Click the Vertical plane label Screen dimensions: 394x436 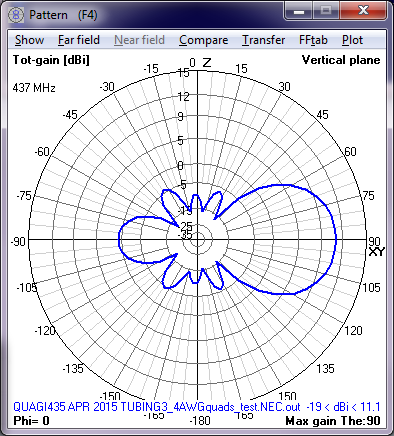coord(341,60)
